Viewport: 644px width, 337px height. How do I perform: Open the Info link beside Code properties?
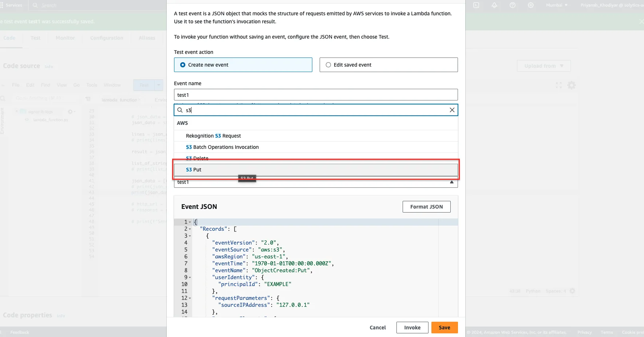pyautogui.click(x=61, y=316)
